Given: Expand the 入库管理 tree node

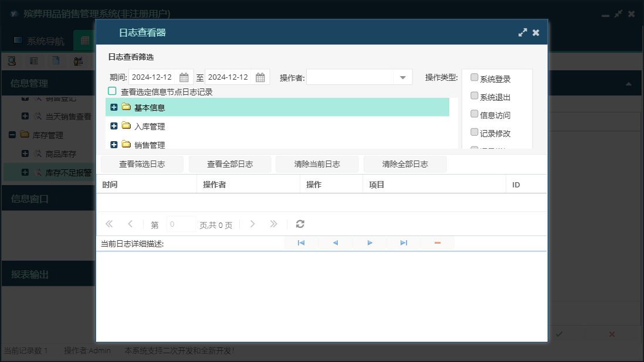Looking at the screenshot, I should [x=114, y=126].
